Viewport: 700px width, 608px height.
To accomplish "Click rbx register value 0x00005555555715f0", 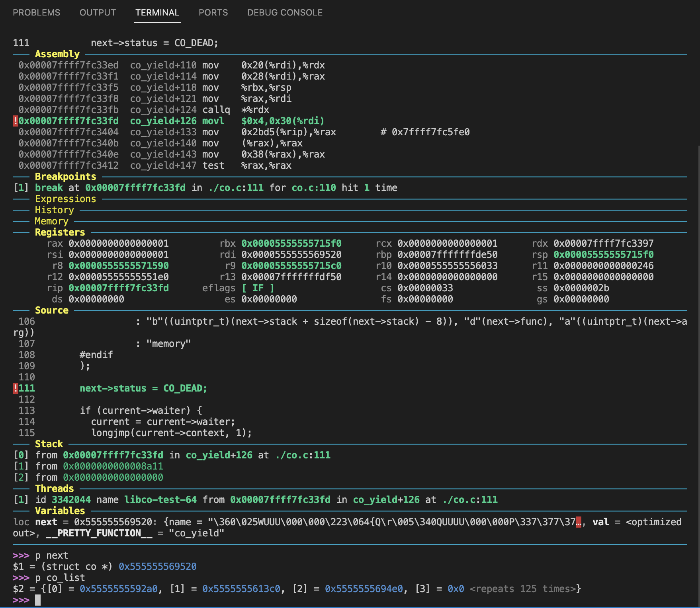I will pyautogui.click(x=291, y=243).
